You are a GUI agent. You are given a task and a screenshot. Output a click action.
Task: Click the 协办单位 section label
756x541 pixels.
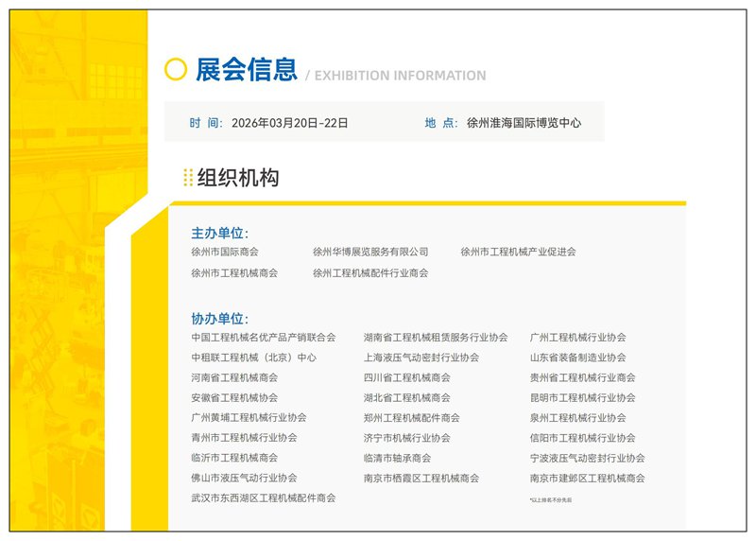219,319
